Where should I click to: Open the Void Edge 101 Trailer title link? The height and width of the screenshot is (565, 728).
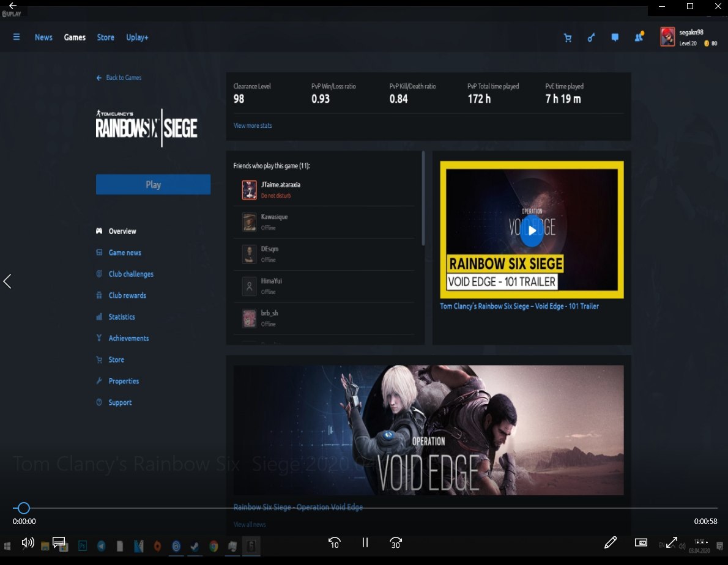[x=519, y=306]
